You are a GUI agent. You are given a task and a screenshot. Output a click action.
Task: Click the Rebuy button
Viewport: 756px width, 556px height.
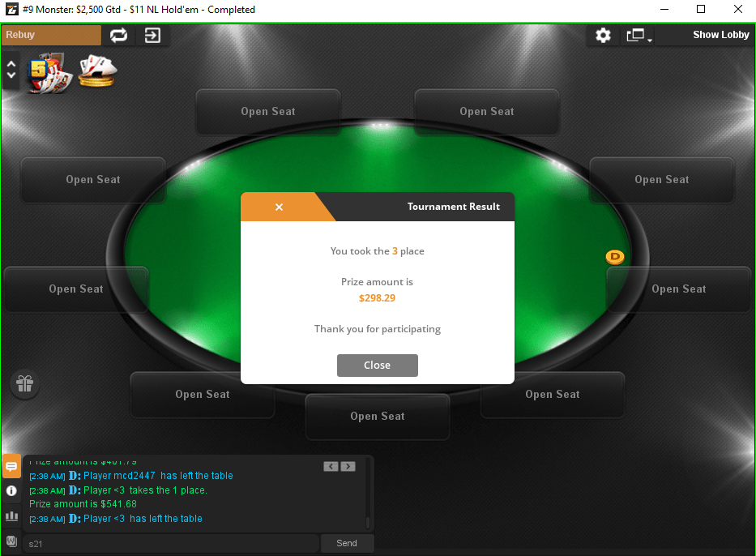click(x=51, y=35)
